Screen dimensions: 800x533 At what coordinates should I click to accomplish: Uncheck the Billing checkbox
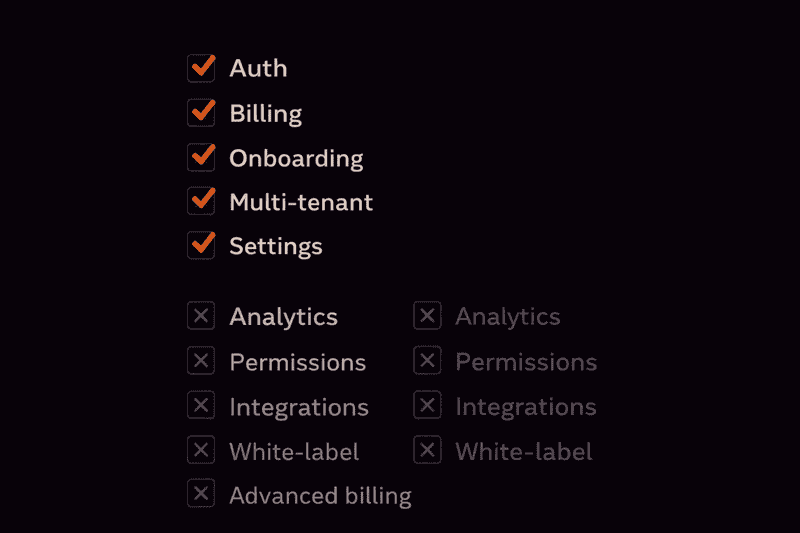click(201, 113)
